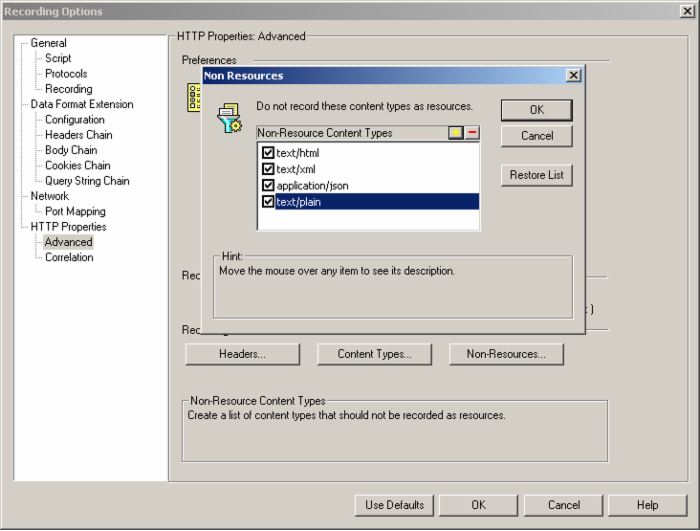Go to Port Mapping under Network
This screenshot has width=700, height=531.
point(75,212)
